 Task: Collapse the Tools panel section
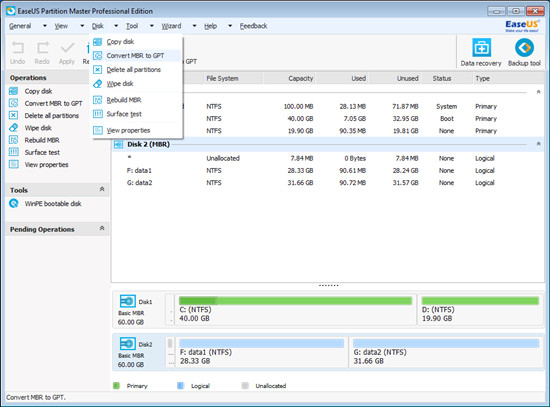tap(102, 189)
